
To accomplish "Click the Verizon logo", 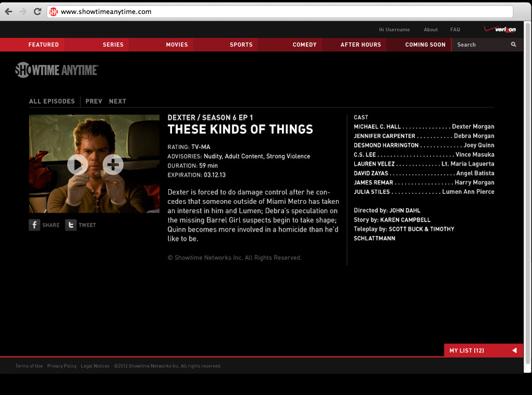I will pyautogui.click(x=500, y=29).
